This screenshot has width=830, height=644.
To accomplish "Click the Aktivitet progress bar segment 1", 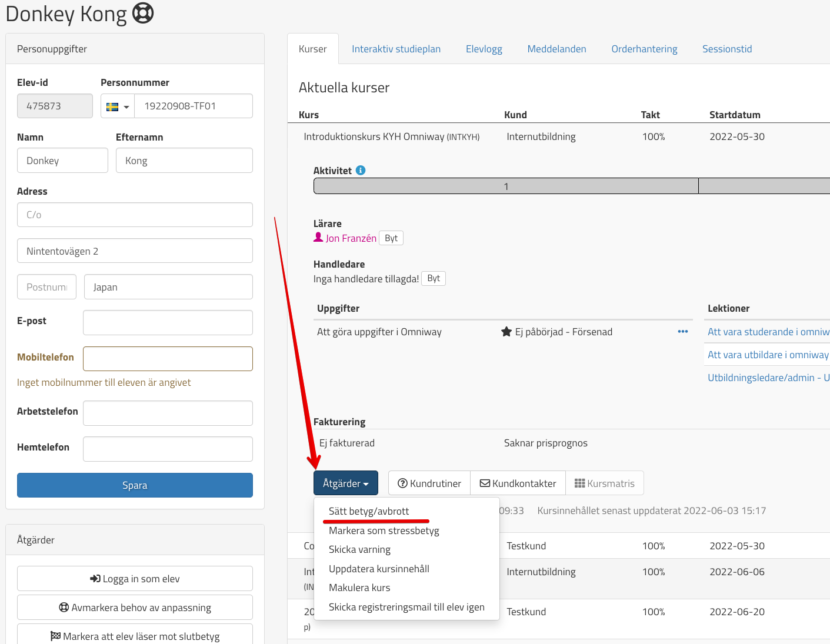I will click(x=506, y=186).
